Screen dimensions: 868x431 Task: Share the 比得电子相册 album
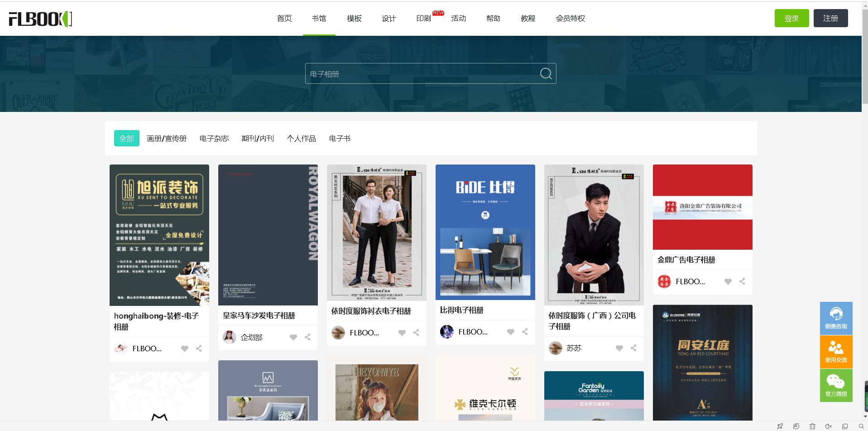(524, 331)
